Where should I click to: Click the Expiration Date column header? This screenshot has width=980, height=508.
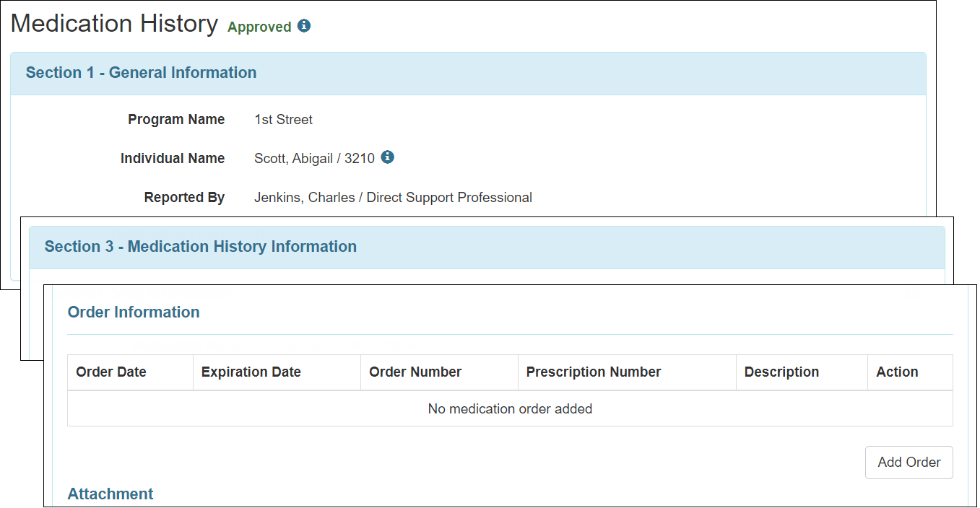[x=277, y=372]
